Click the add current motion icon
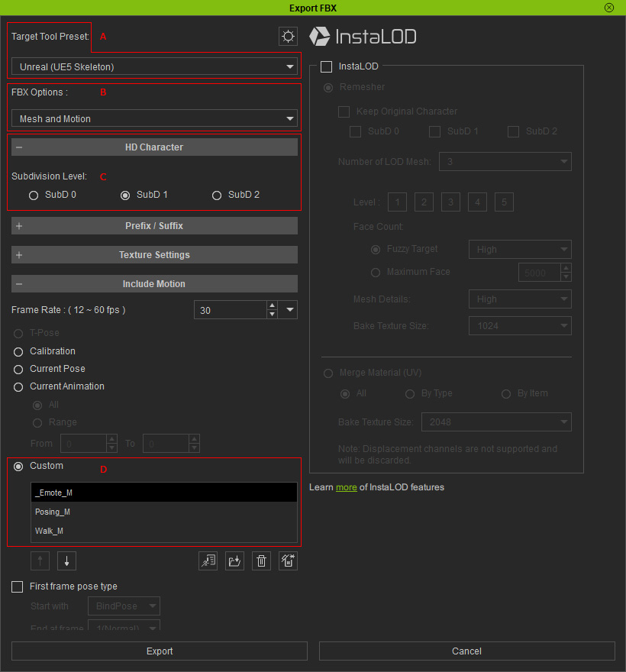This screenshot has width=626, height=672. [207, 561]
